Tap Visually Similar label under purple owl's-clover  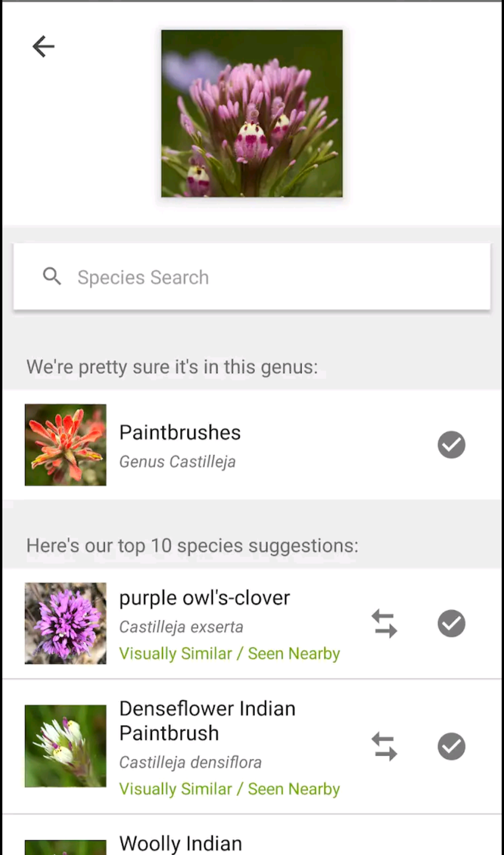[x=175, y=653]
